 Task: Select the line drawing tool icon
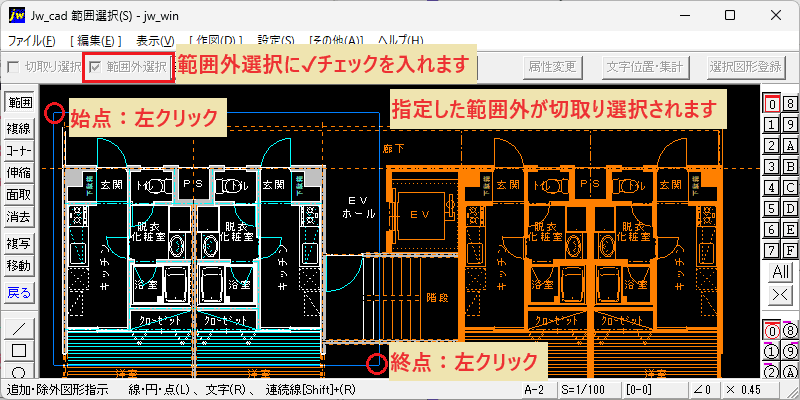coord(19,328)
